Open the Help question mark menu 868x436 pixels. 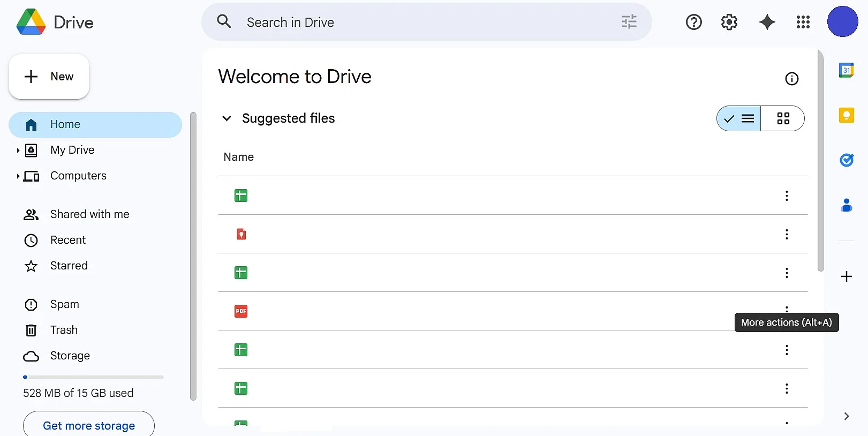tap(694, 22)
